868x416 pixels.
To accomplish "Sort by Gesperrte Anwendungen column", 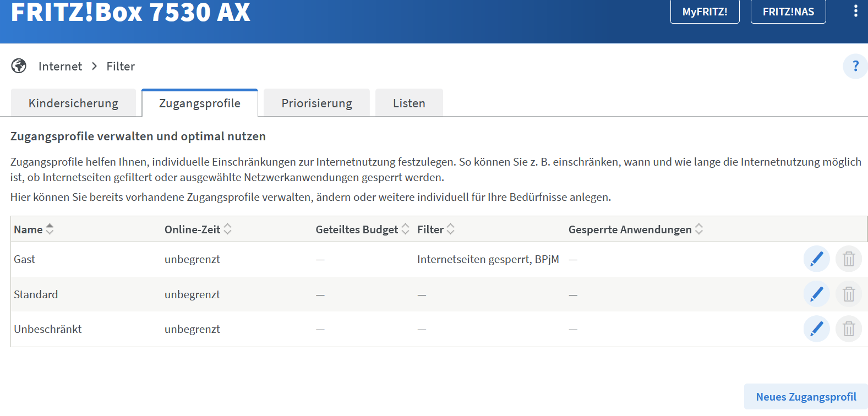I will [x=636, y=229].
